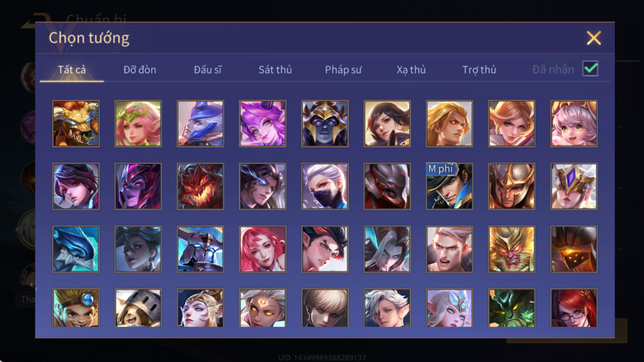
Task: Open the 'Trợ thủ' tab
Action: point(479,70)
